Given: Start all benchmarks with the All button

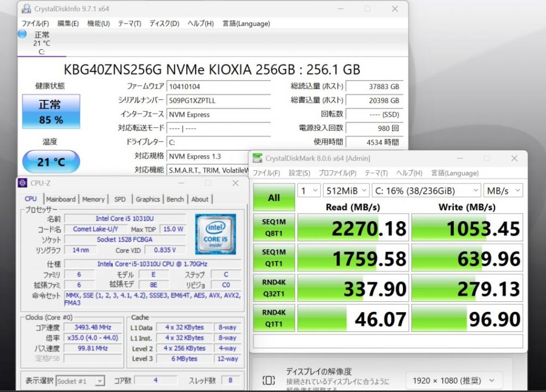Looking at the screenshot, I should click(274, 198).
